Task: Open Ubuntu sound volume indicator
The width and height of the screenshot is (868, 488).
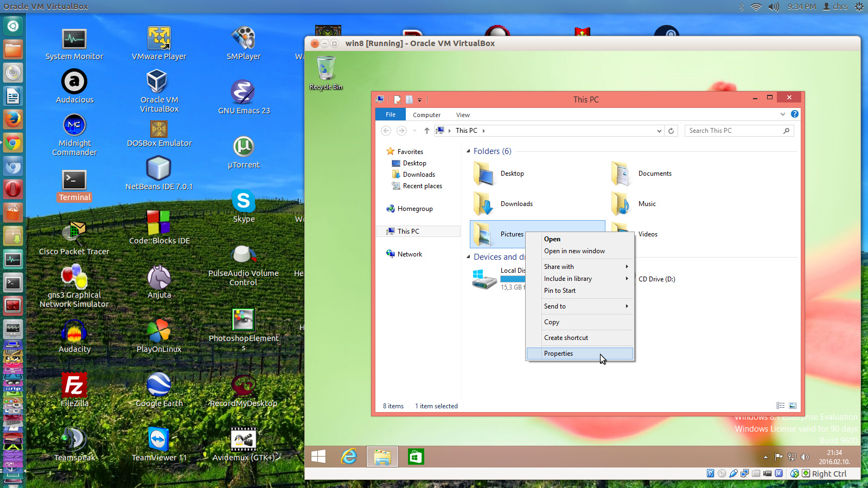Action: point(774,7)
